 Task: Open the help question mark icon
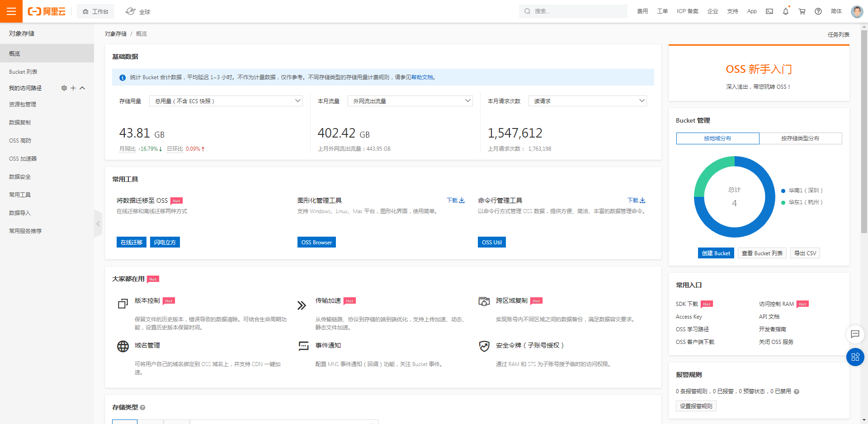pyautogui.click(x=818, y=11)
